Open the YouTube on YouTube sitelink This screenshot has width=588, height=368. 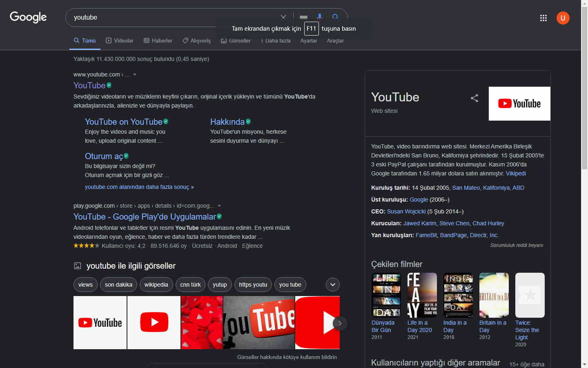pyautogui.click(x=124, y=121)
